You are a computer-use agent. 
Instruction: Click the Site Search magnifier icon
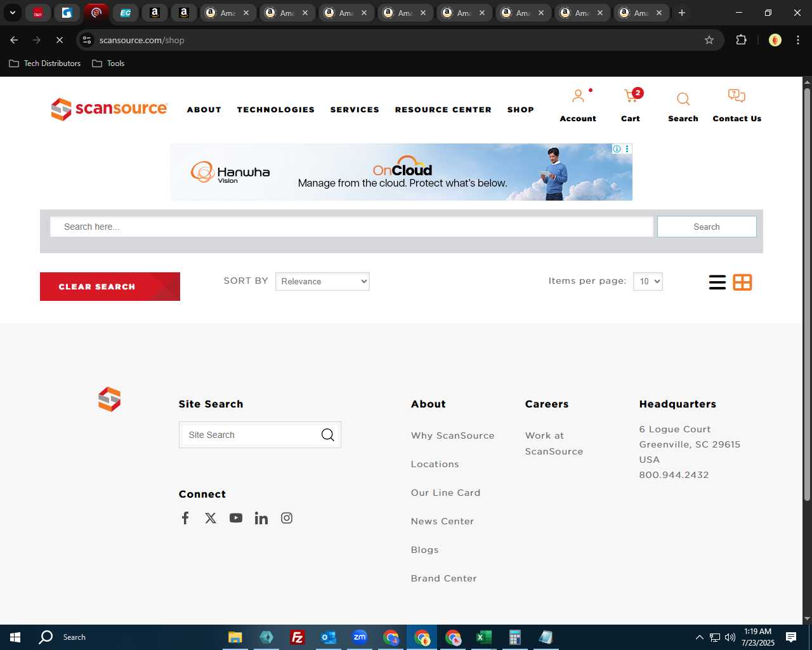[327, 435]
